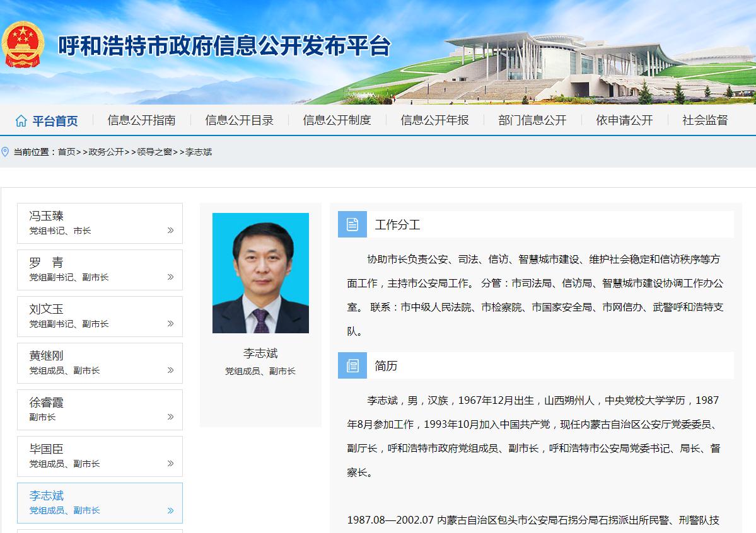Open the 信息公开指南 menu item
Screen dimensions: 756x533
(x=141, y=120)
